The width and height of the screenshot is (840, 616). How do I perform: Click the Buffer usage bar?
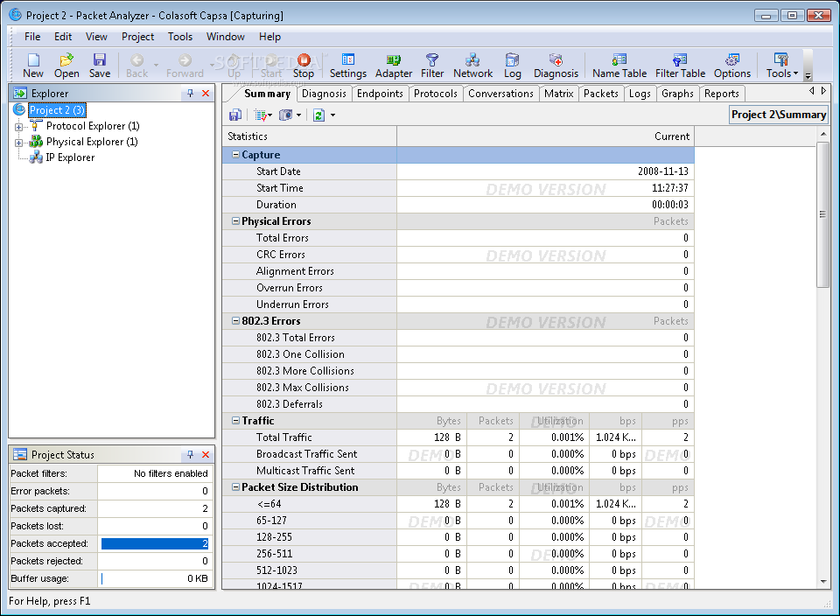tap(155, 578)
